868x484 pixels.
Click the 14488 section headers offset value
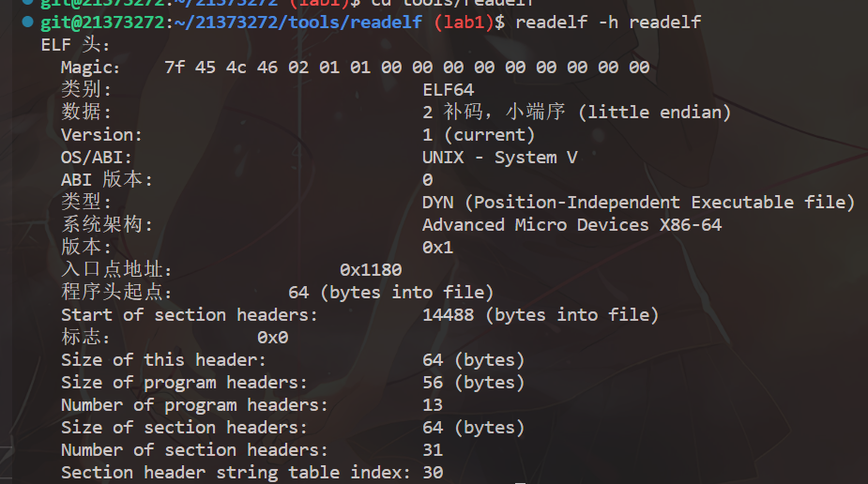(448, 315)
